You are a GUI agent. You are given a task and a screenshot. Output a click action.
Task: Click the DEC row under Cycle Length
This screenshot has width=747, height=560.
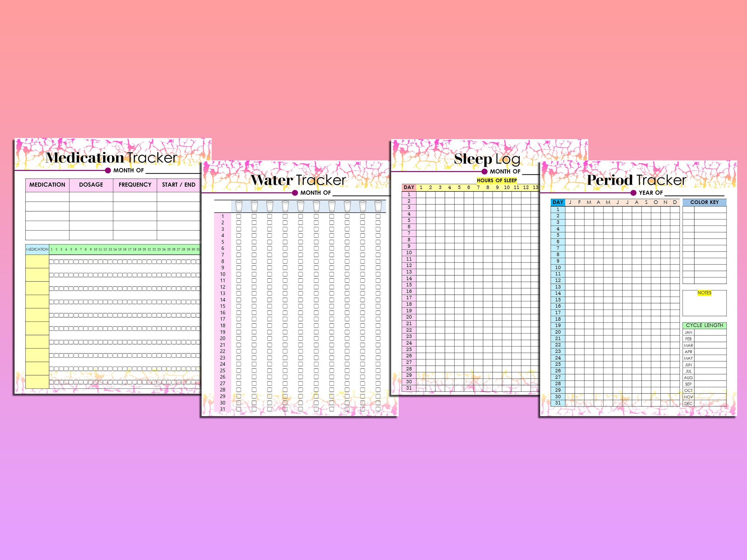[704, 403]
